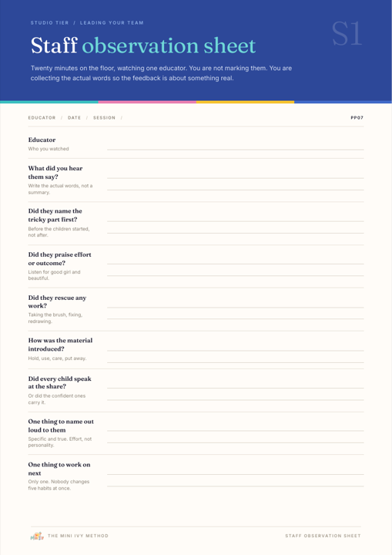Click the answer line for "Did they name the tricky part first?"
The width and height of the screenshot is (392, 555).
pos(235,221)
